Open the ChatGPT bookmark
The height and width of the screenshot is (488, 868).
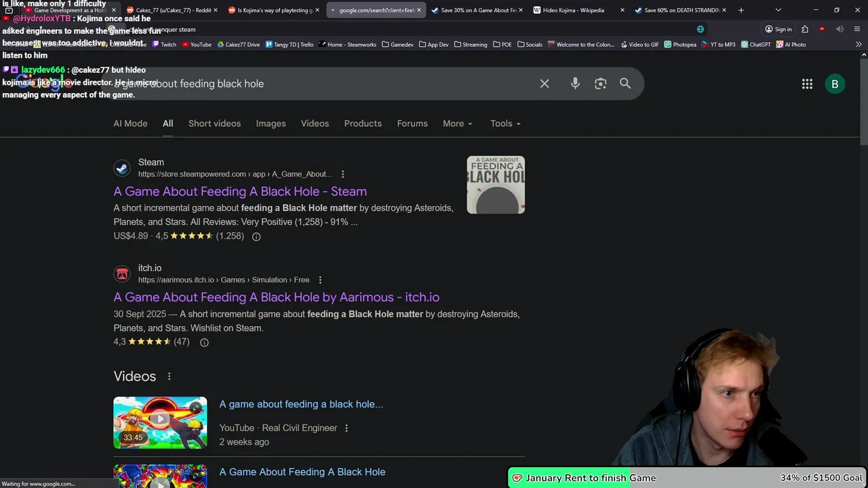pos(755,45)
